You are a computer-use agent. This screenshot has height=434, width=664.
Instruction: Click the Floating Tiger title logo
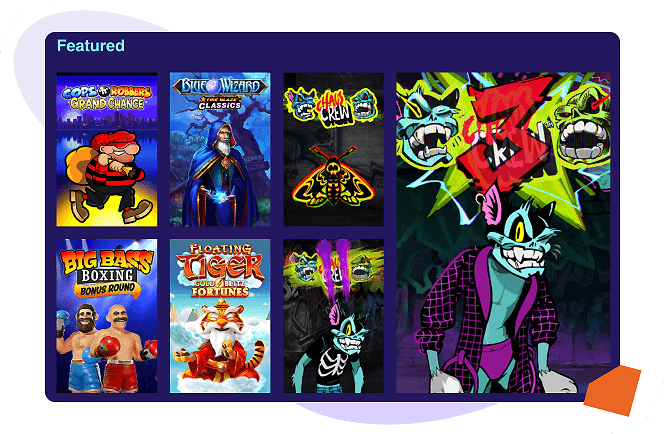(220, 271)
